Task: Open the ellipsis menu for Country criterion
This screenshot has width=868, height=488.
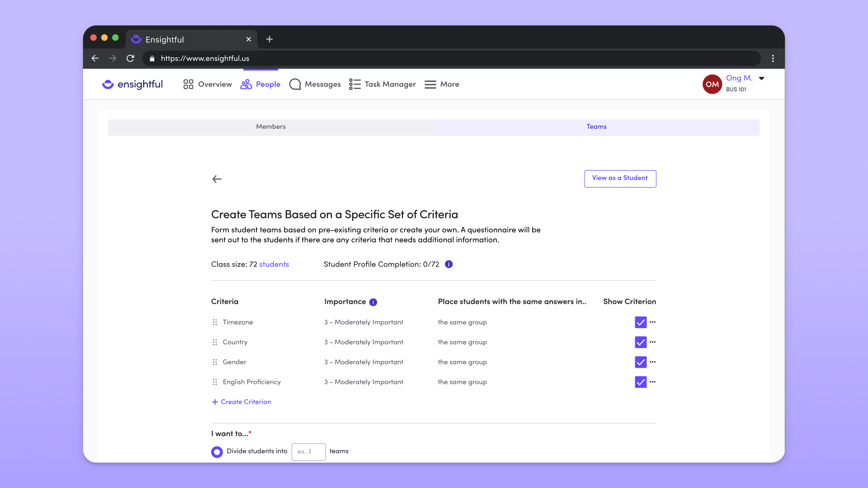Action: (652, 342)
